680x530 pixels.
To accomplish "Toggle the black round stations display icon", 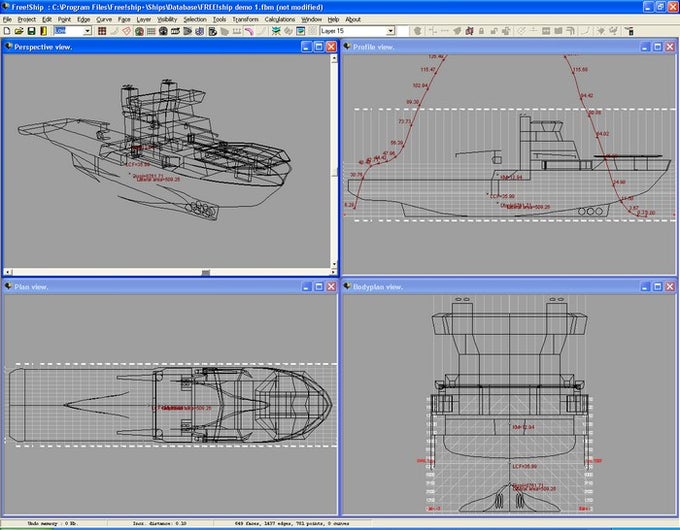I will [163, 31].
